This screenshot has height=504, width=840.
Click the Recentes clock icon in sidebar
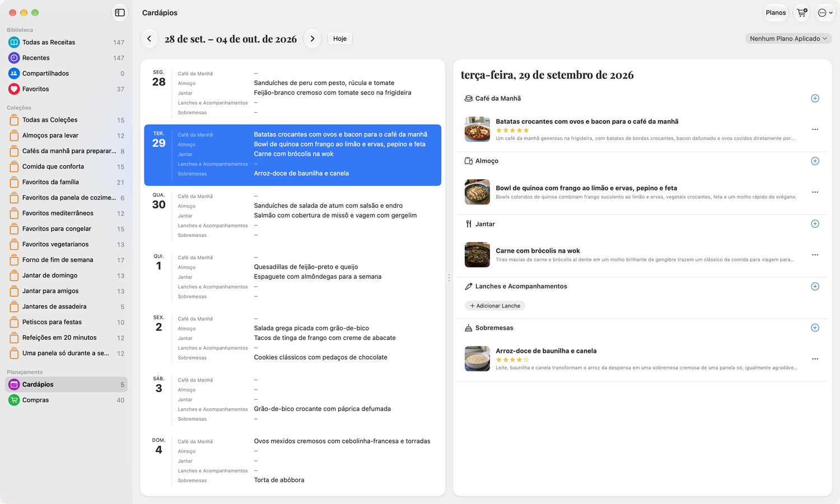point(14,58)
